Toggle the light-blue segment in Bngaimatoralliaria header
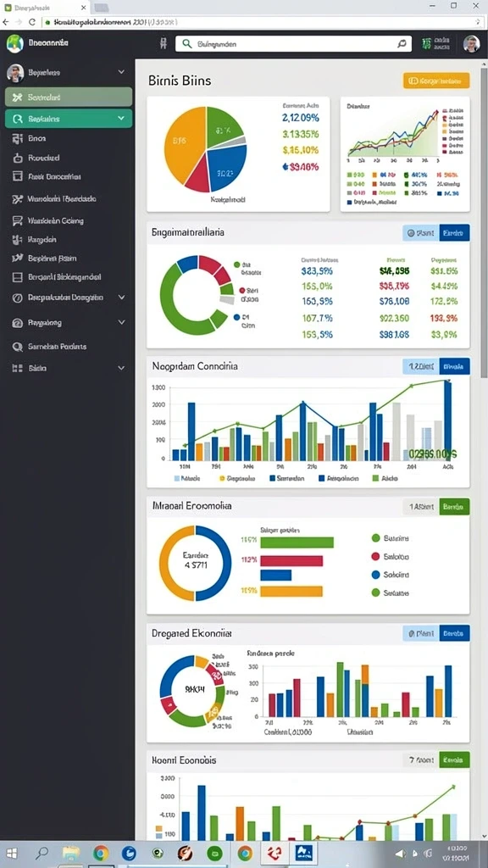This screenshot has height=868, width=488. (420, 233)
